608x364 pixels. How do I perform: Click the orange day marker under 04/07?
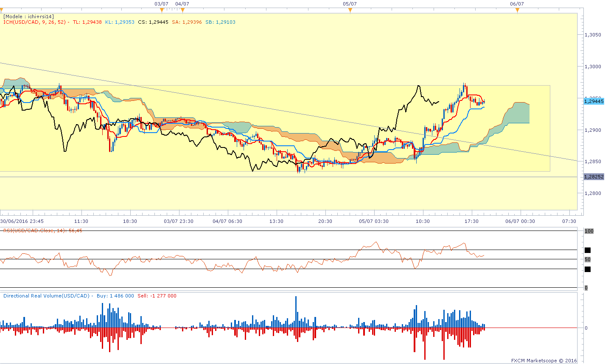[x=182, y=10]
